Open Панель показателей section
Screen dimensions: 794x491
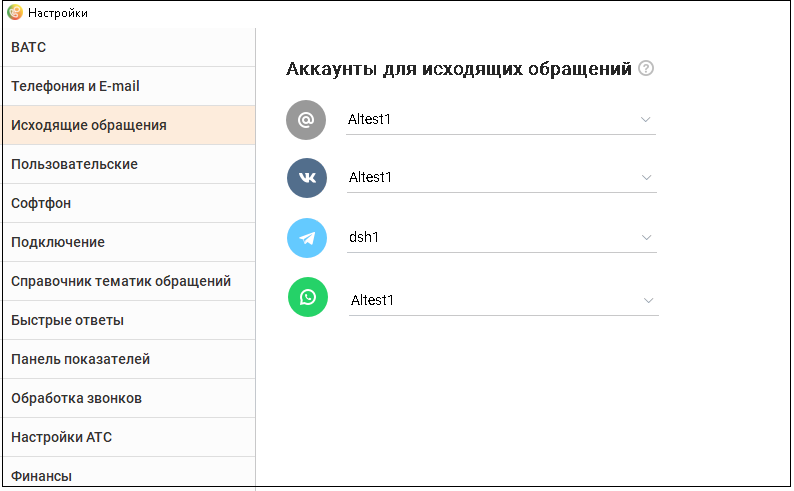[x=129, y=359]
